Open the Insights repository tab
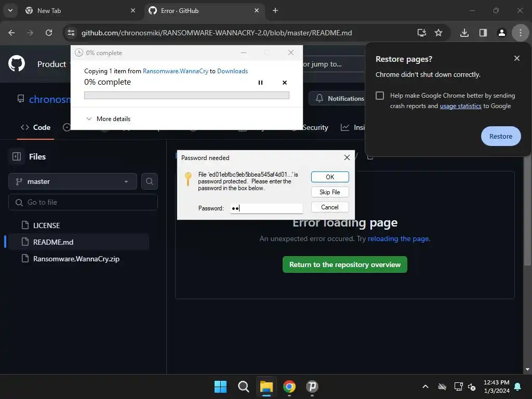Image resolution: width=532 pixels, height=399 pixels. click(353, 127)
